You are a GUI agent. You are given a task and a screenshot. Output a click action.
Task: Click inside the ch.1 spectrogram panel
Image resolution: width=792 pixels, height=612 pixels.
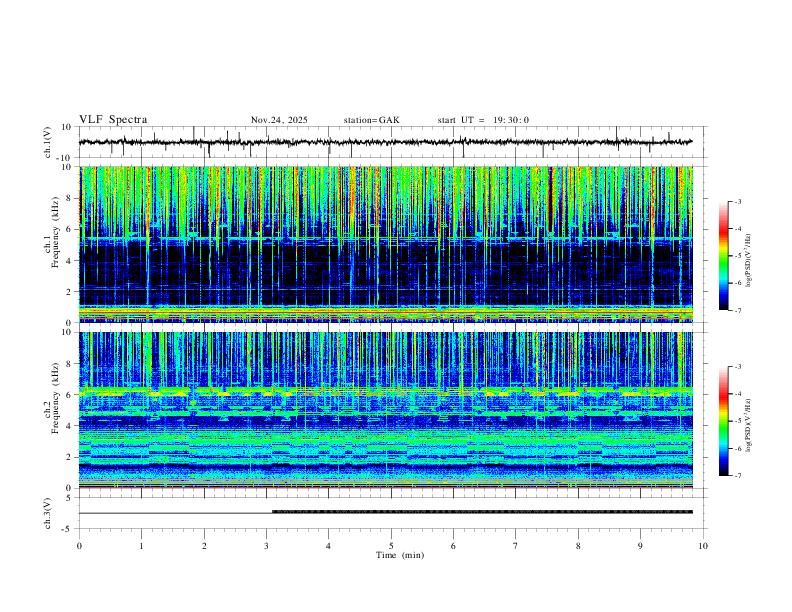(385, 244)
